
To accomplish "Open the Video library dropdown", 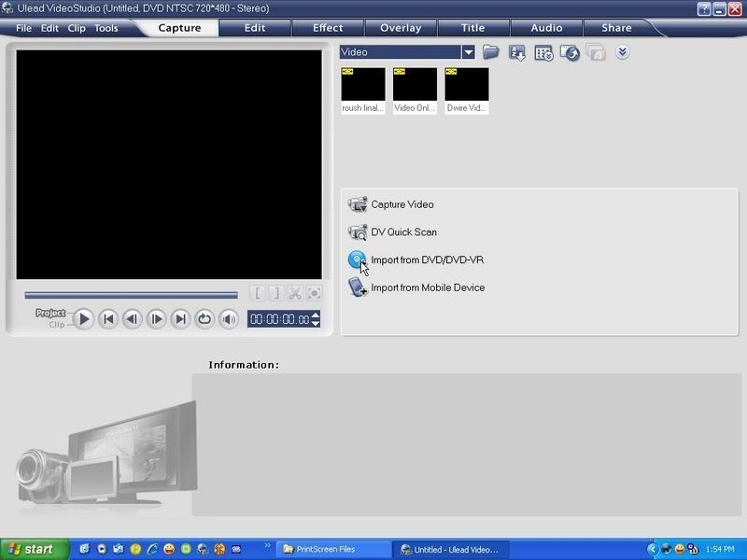I will (x=468, y=53).
